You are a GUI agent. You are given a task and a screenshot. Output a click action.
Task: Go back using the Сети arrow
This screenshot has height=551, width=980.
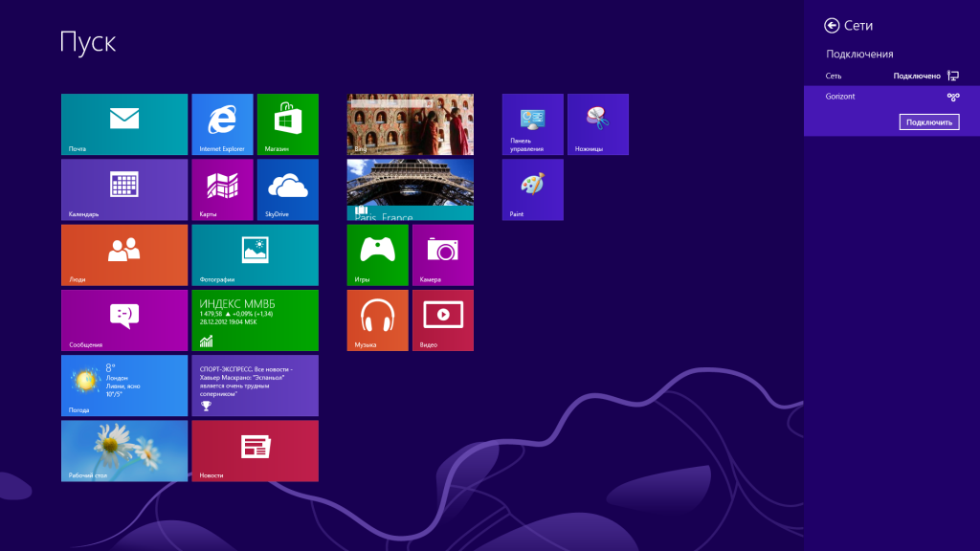(x=832, y=26)
